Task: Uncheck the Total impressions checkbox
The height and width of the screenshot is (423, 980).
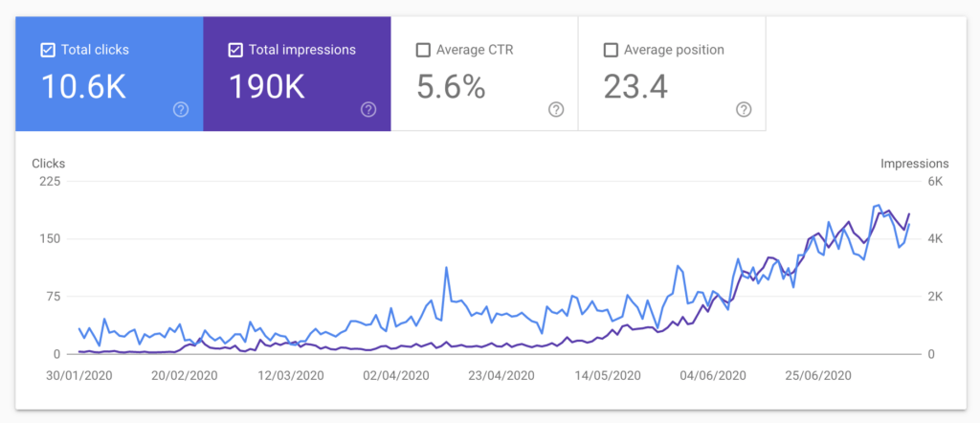Action: pos(235,50)
